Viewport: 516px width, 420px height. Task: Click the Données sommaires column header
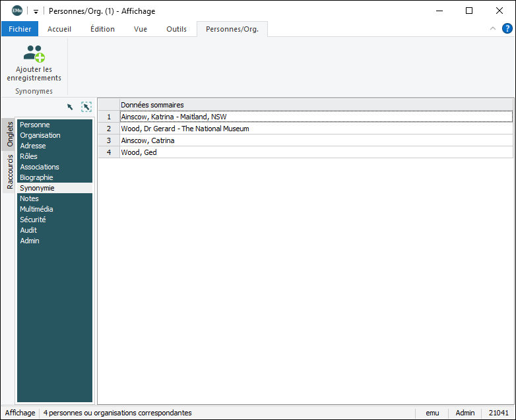coord(152,105)
